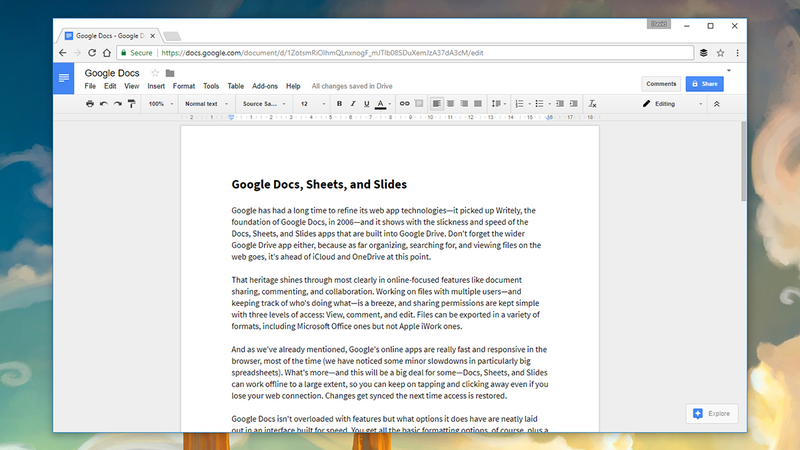Go to browser home page
This screenshot has height=450, width=800.
point(107,53)
